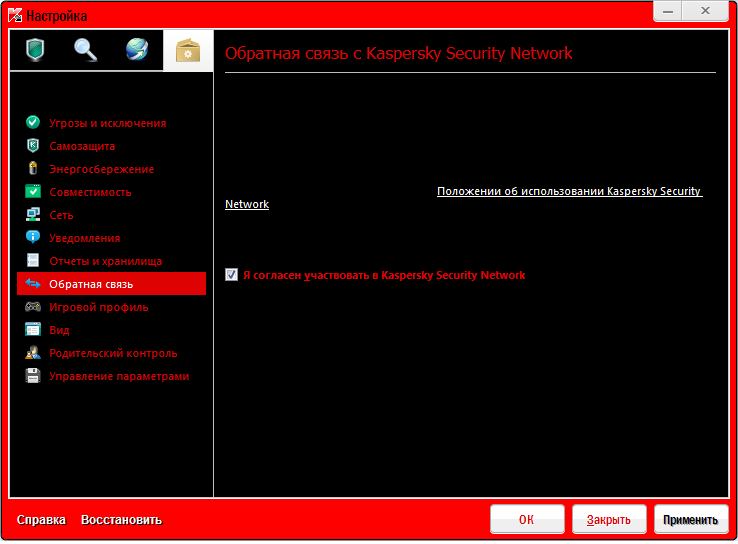
Task: Click the Справка help link
Action: coord(41,520)
